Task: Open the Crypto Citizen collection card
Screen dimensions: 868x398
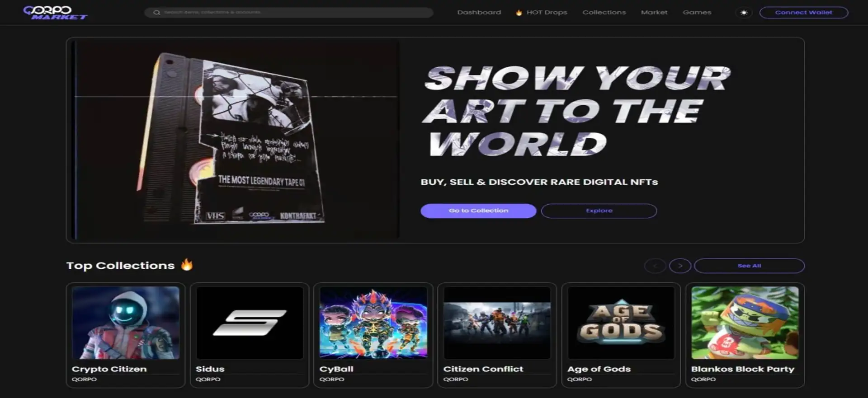Action: coord(126,334)
